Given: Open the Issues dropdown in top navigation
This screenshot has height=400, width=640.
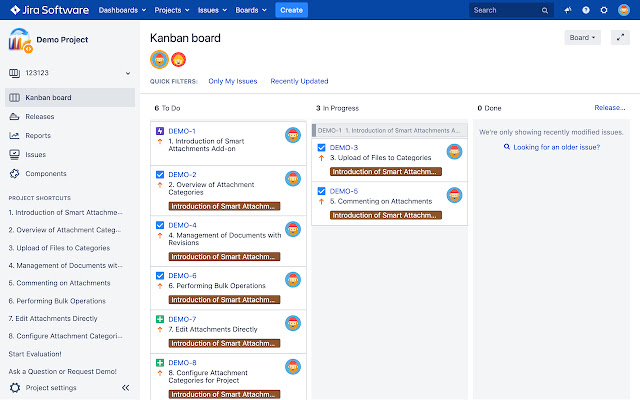Looking at the screenshot, I should point(212,10).
